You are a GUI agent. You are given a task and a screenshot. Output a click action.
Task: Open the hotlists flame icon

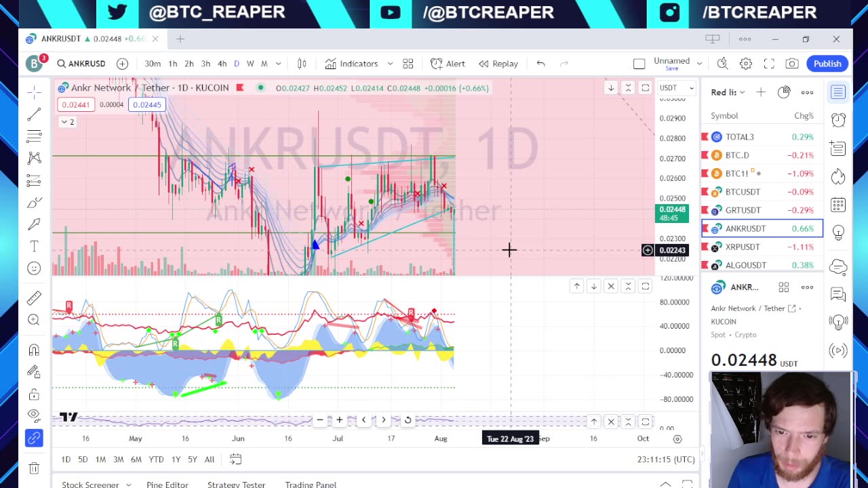[x=838, y=176]
